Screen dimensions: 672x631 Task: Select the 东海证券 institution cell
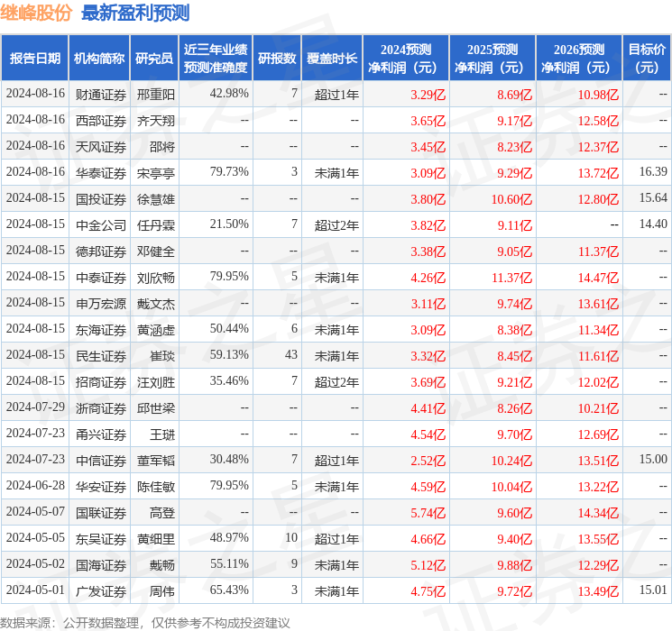point(101,330)
